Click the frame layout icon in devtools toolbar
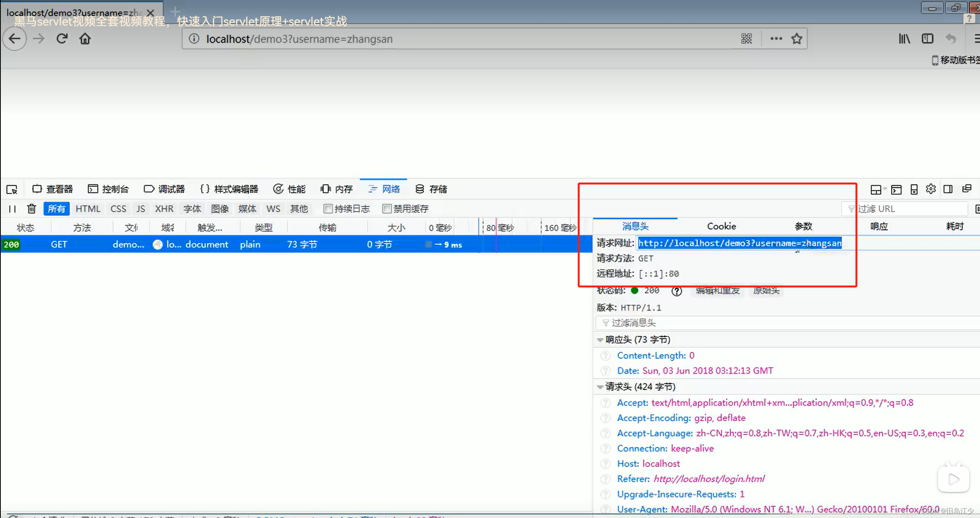Screen dimensions: 980x518 point(876,189)
